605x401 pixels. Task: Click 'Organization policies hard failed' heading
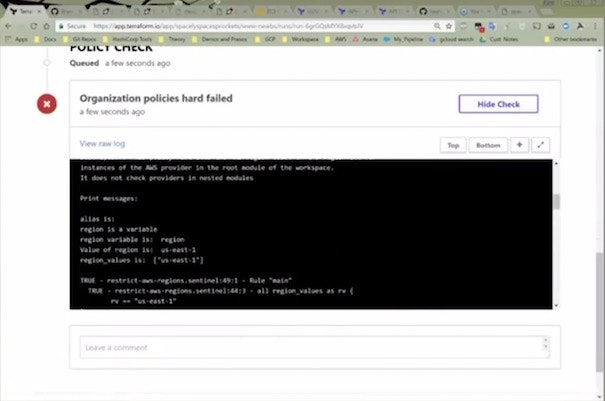pos(156,98)
